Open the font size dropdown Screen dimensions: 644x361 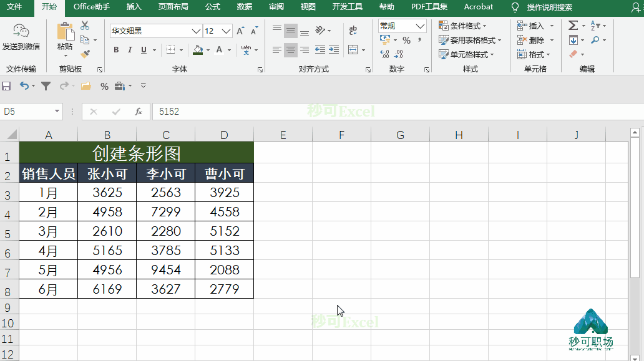click(x=226, y=31)
